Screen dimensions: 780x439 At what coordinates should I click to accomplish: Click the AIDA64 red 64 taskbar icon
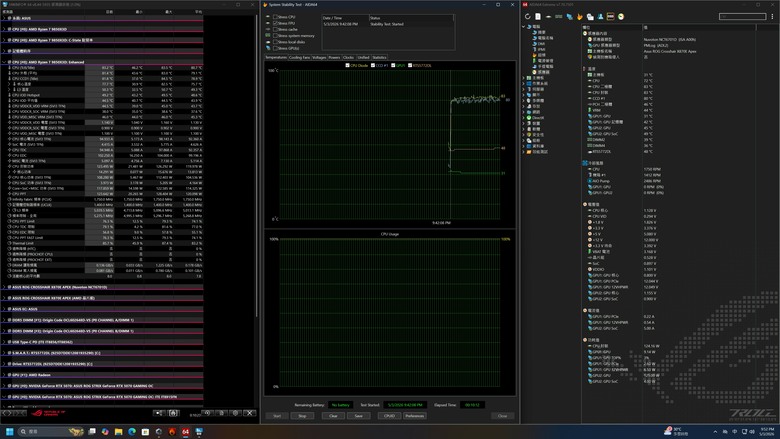[x=186, y=431]
